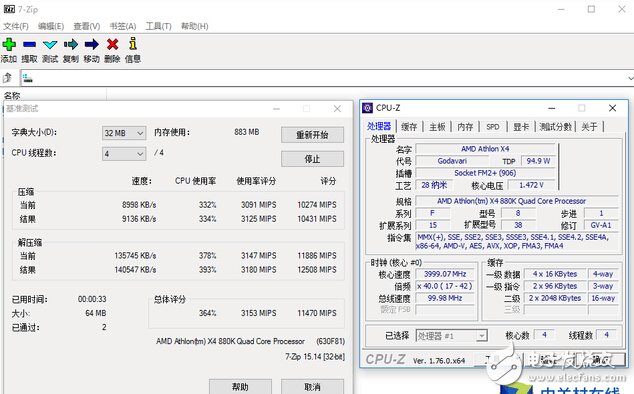Click the 7-Zip address path field

pyautogui.click(x=323, y=78)
